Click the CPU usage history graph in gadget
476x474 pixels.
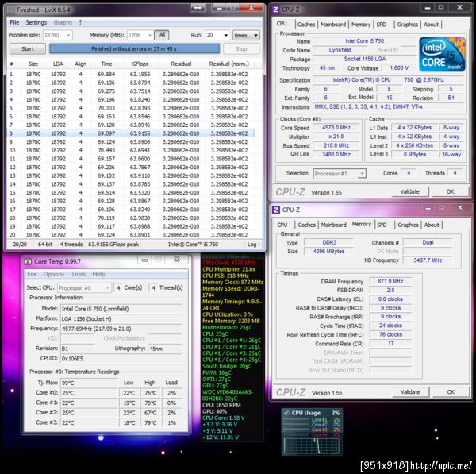(x=312, y=445)
